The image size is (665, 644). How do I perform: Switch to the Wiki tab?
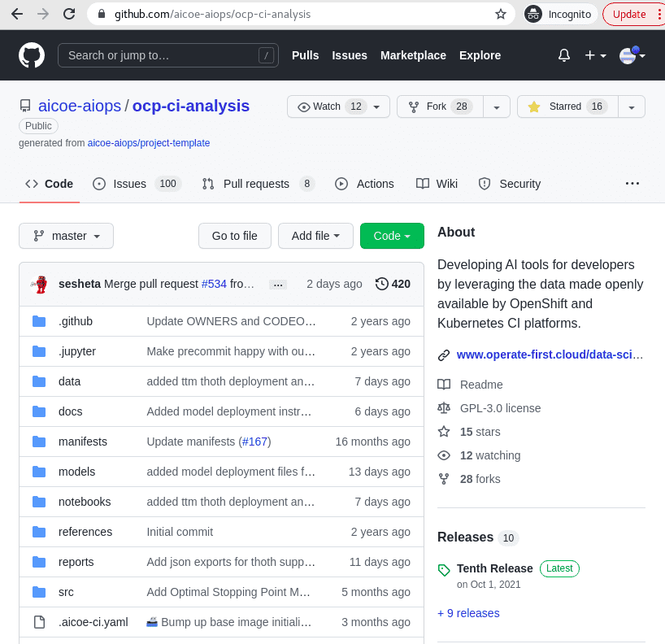437,184
